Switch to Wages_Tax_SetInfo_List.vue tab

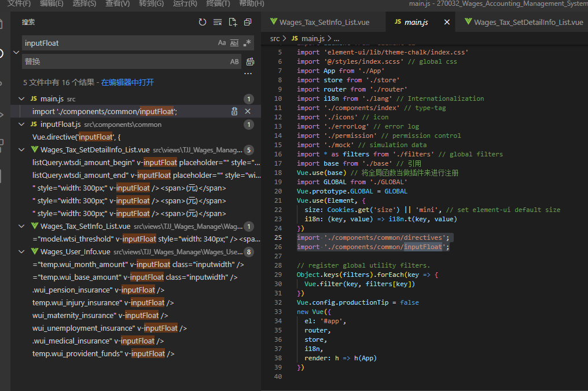tap(324, 23)
